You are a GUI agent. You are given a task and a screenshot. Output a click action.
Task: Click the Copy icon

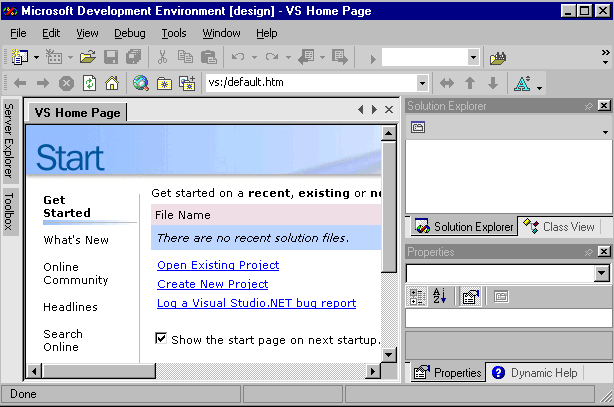pos(185,58)
